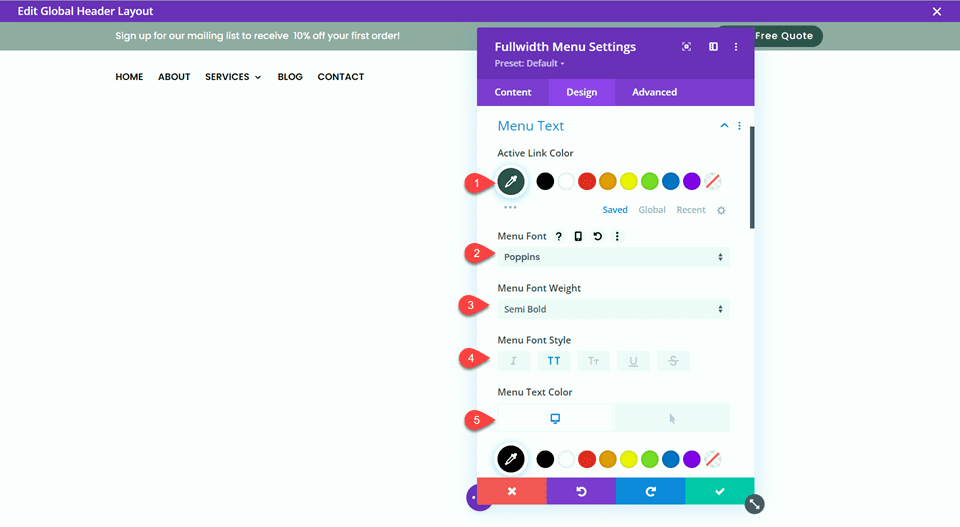
Task: Click the ellipsis under Active Link Color
Action: click(510, 207)
